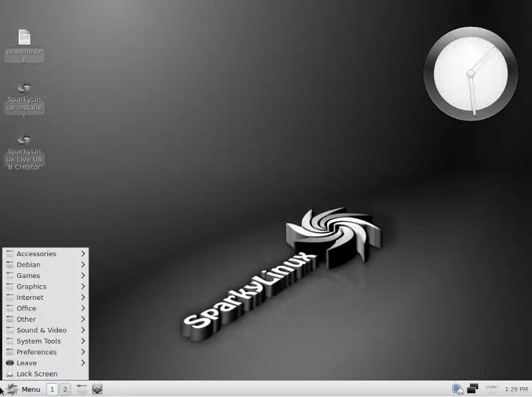532x397 pixels.
Task: Click the dual-monitor display tray icon
Action: [x=473, y=388]
